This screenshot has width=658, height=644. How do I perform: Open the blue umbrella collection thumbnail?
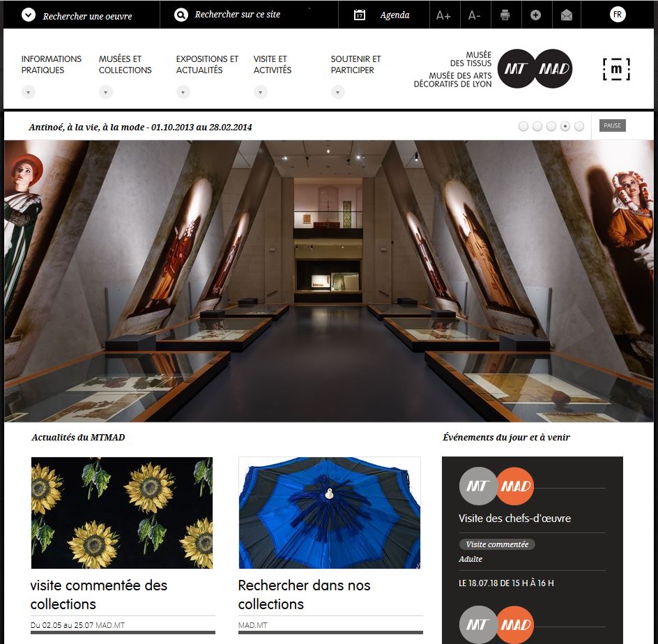(330, 513)
